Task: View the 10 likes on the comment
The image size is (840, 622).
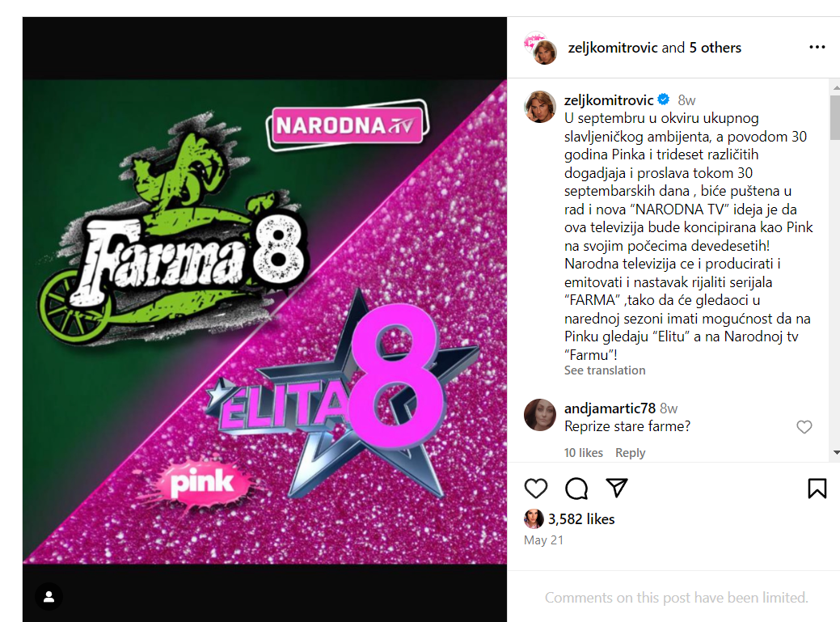Action: click(584, 453)
